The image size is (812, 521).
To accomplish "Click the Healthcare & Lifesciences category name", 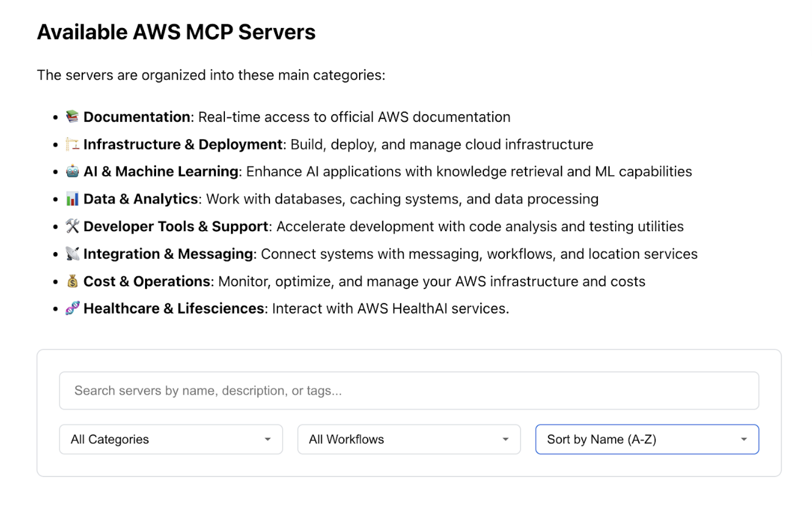I will [x=174, y=309].
